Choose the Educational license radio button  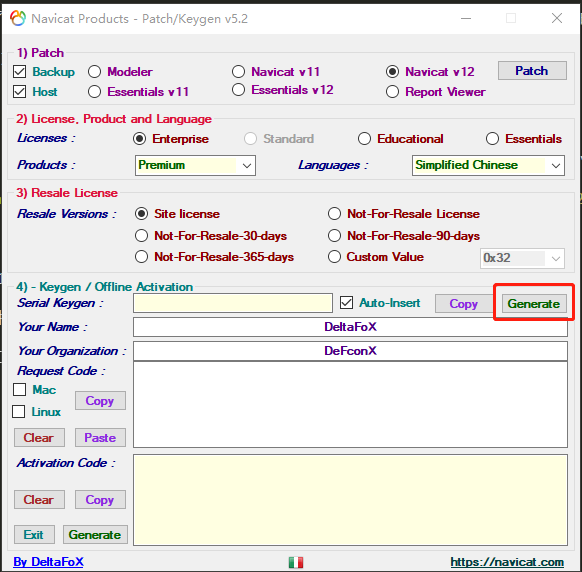[x=364, y=139]
